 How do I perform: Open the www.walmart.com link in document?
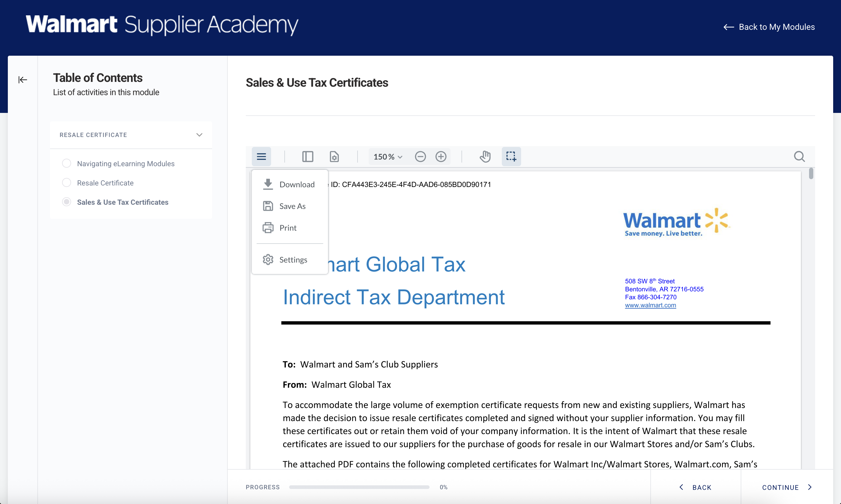(650, 305)
